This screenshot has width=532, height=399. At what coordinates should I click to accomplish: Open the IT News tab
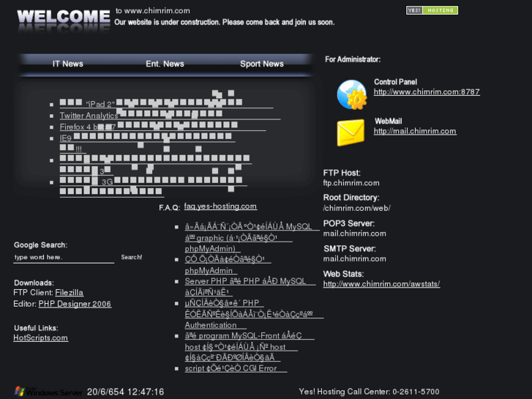click(67, 64)
